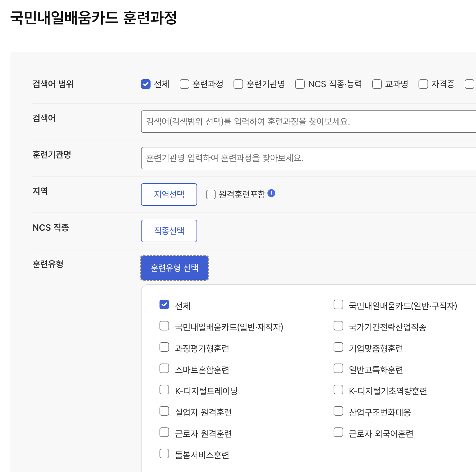Tick the 교과명 checkbox
Image resolution: width=476 pixels, height=472 pixels.
pyautogui.click(x=377, y=84)
